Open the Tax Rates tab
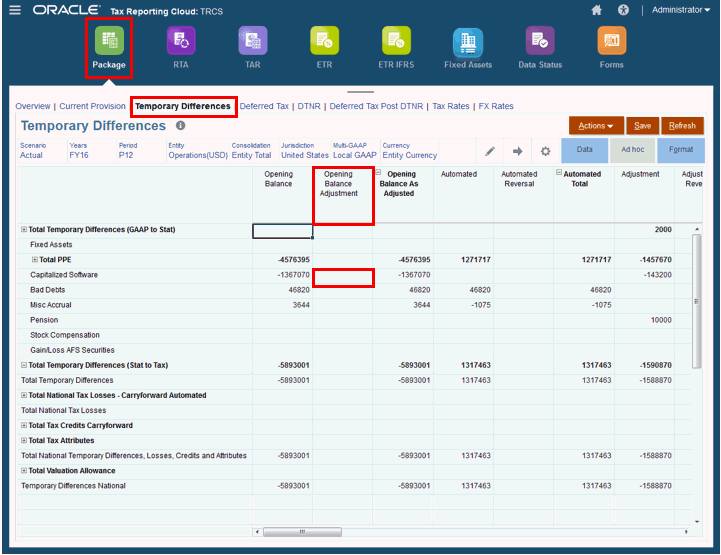 click(451, 106)
